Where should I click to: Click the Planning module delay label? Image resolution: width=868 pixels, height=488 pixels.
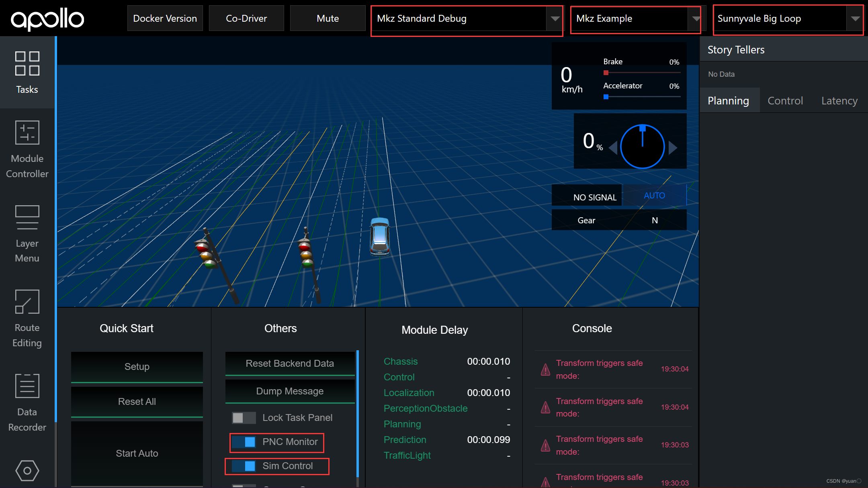click(402, 424)
